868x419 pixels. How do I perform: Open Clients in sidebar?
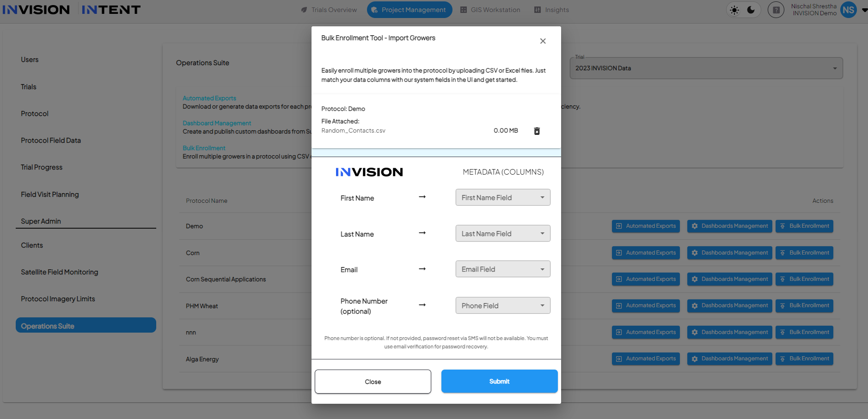32,245
